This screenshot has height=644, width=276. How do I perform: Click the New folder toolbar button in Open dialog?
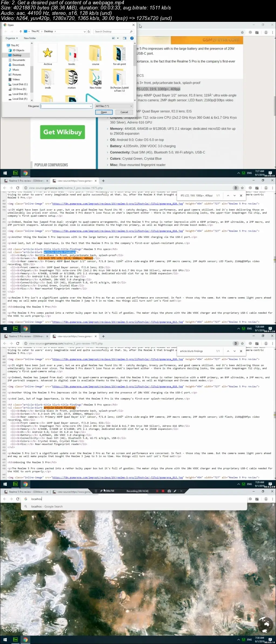coord(30,38)
